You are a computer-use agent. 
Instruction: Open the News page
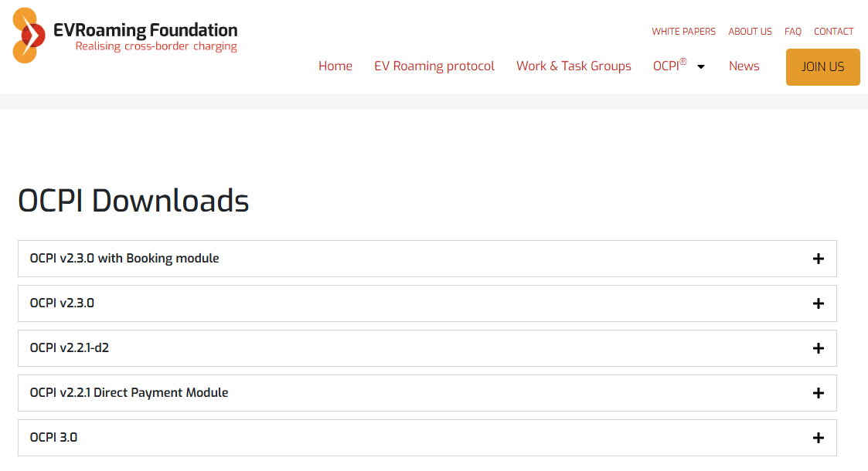tap(744, 66)
